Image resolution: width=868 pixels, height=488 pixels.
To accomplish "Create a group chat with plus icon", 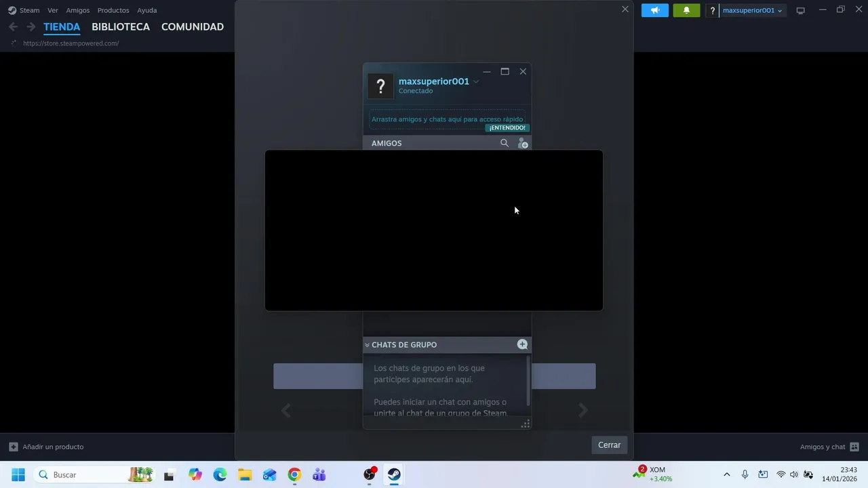I will point(522,344).
